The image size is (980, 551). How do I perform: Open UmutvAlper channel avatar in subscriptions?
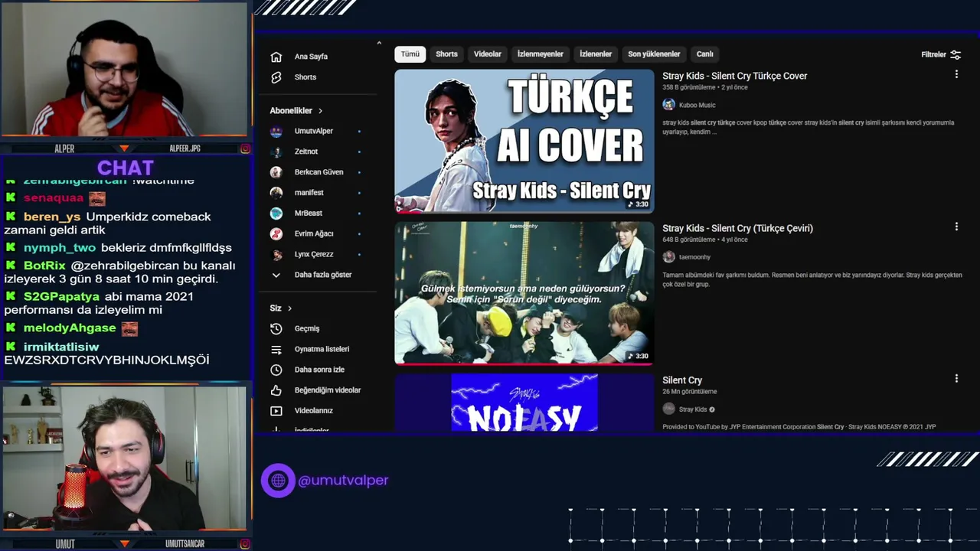276,131
